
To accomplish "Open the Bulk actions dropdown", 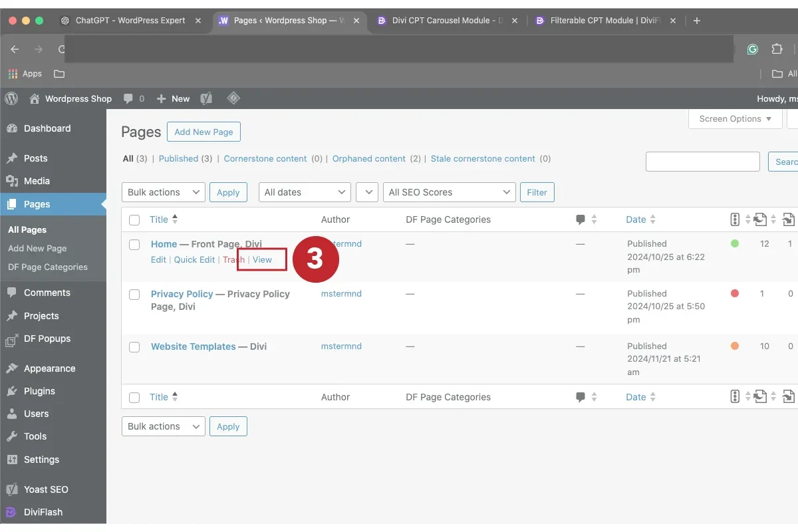I will click(163, 192).
